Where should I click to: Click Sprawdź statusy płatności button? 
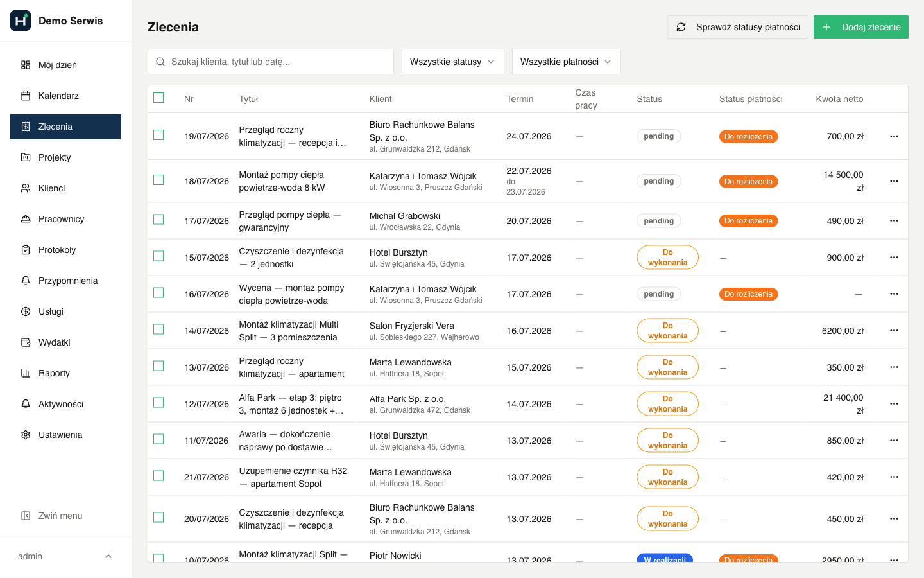pyautogui.click(x=738, y=27)
